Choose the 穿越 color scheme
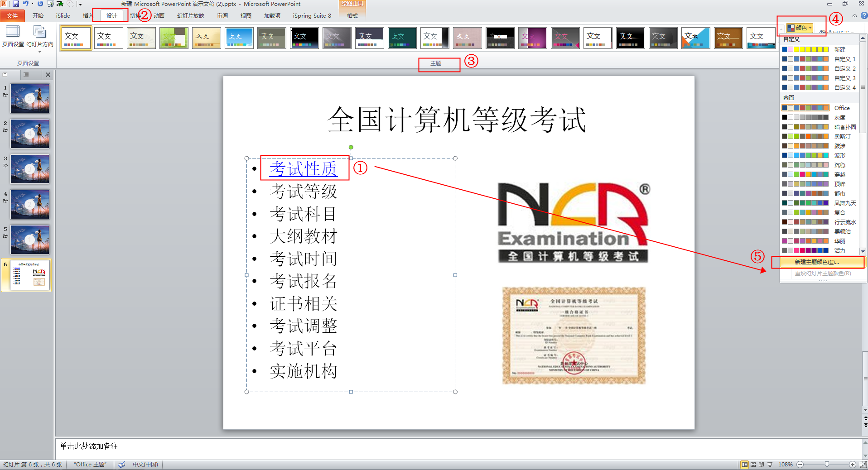The width and height of the screenshot is (868, 470). 819,174
